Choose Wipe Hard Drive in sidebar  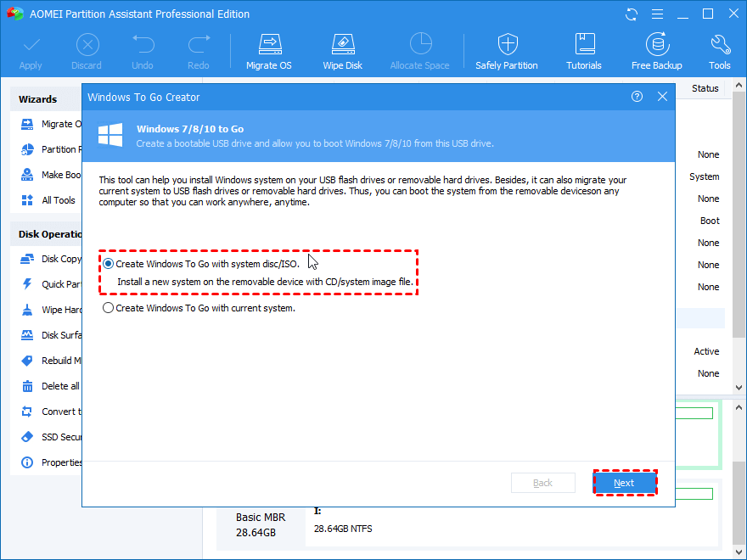coord(52,310)
